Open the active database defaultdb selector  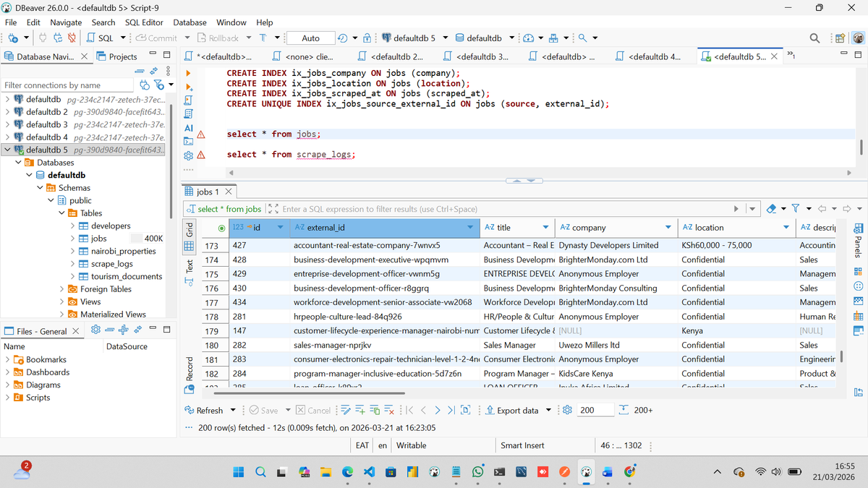[x=484, y=38]
